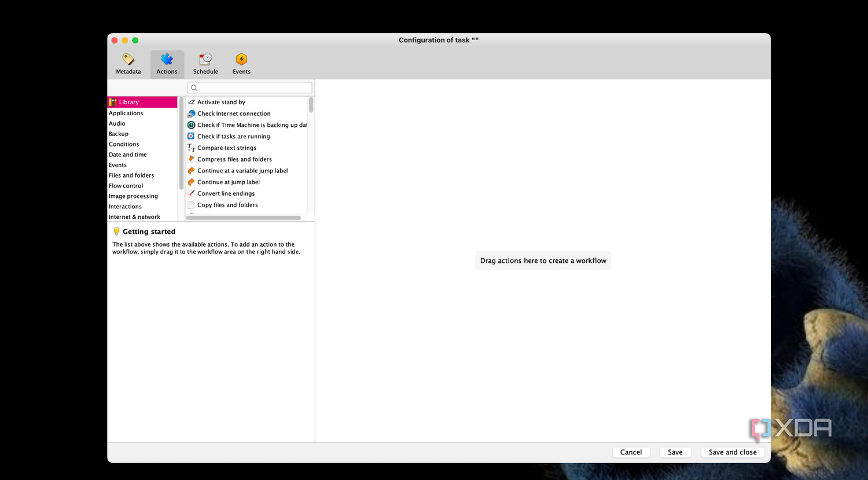The image size is (868, 480).
Task: Click the Check Internet connection icon
Action: 191,113
